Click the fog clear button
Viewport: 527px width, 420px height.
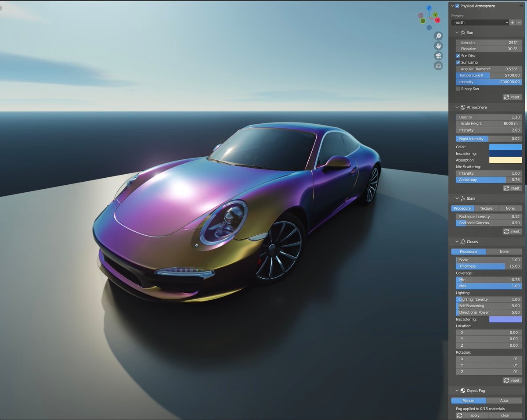point(505,415)
